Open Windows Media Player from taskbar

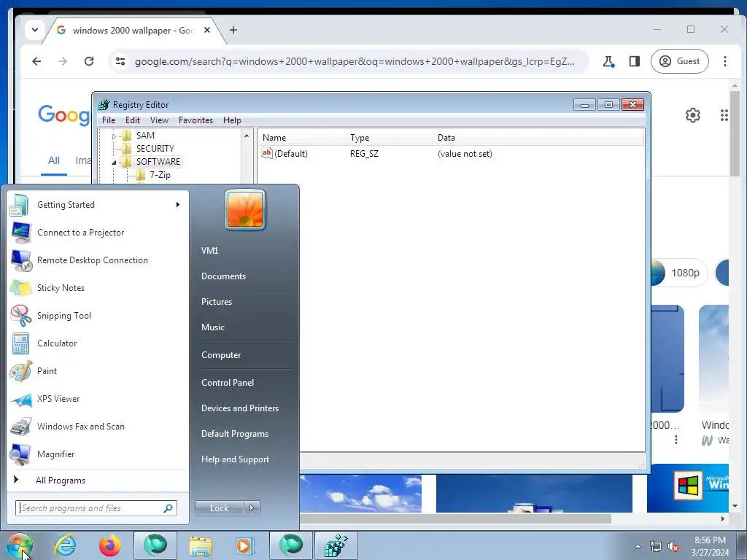[x=245, y=545]
